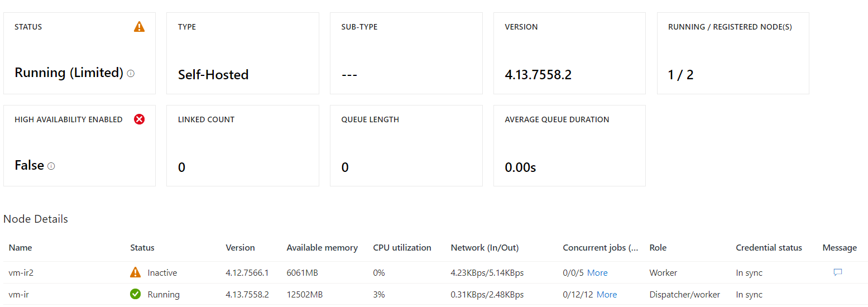Click info icon next to Running (Limited)

pyautogui.click(x=131, y=73)
